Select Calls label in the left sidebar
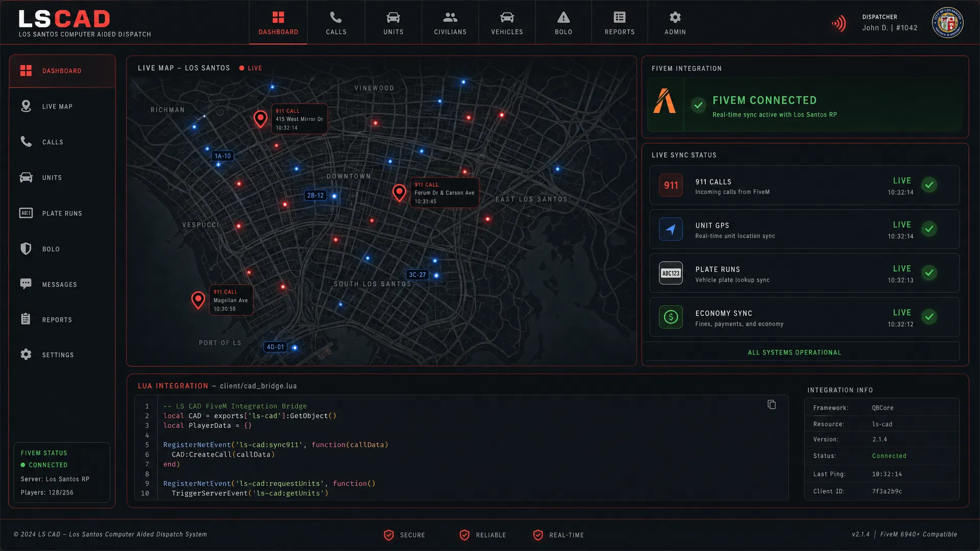 click(53, 142)
